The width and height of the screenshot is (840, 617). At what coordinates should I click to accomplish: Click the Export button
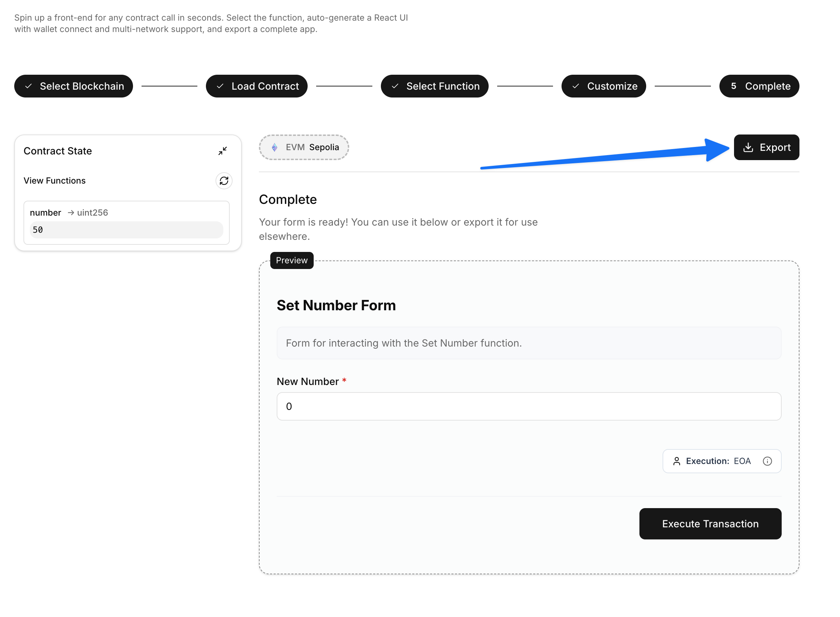coord(766,147)
